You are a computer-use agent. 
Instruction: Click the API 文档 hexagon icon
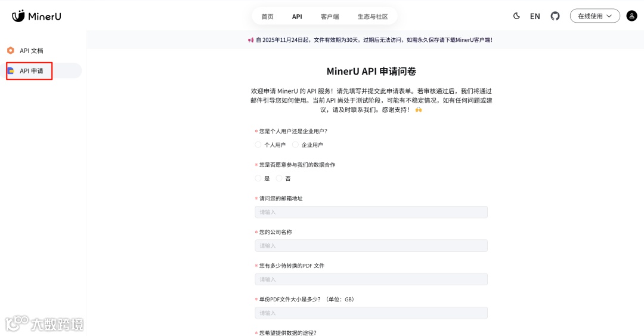click(x=11, y=51)
